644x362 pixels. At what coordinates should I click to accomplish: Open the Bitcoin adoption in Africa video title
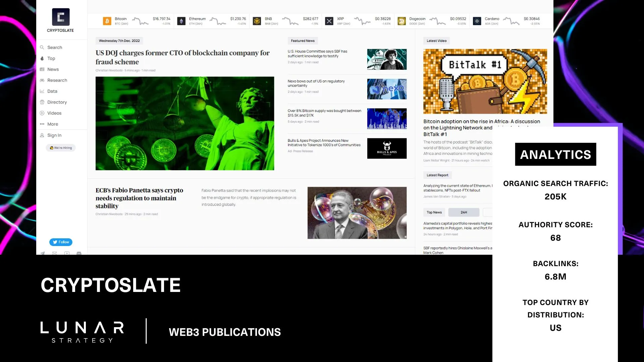[481, 128]
